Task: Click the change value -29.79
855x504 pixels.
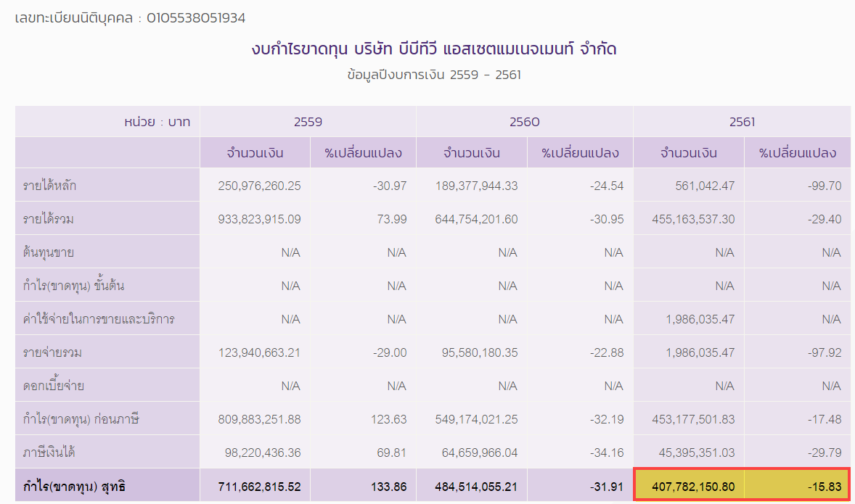Action: [x=825, y=453]
